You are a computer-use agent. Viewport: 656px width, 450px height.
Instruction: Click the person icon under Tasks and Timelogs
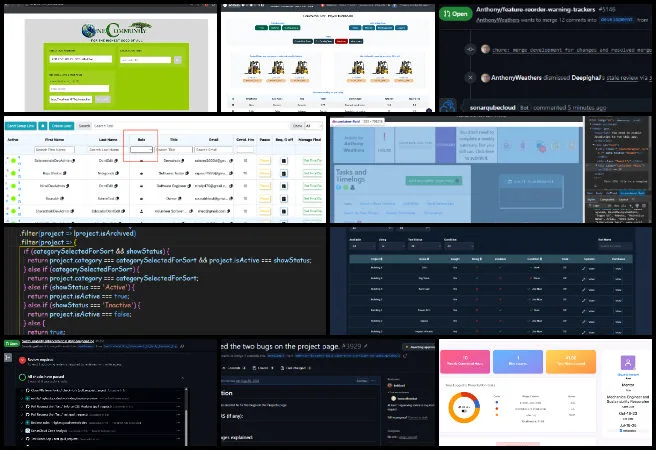352,187
